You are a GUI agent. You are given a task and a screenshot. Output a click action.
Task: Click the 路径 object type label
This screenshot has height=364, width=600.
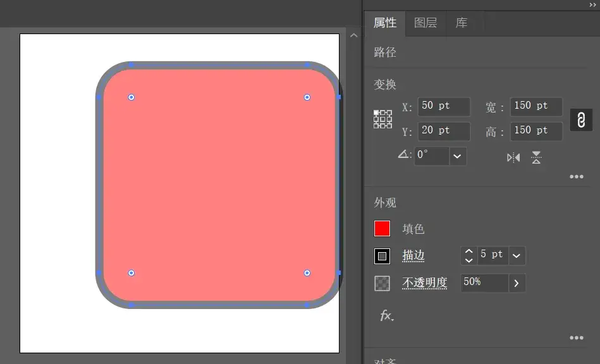(x=385, y=52)
